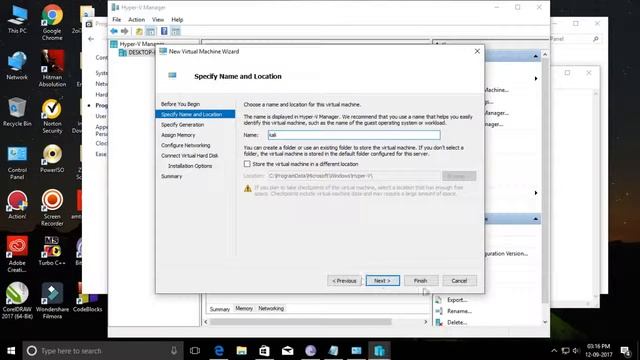Image resolution: width=640 pixels, height=360 pixels.
Task: Click the Forward arrow in Hyper-V Manager toolbar
Action: [x=124, y=31]
